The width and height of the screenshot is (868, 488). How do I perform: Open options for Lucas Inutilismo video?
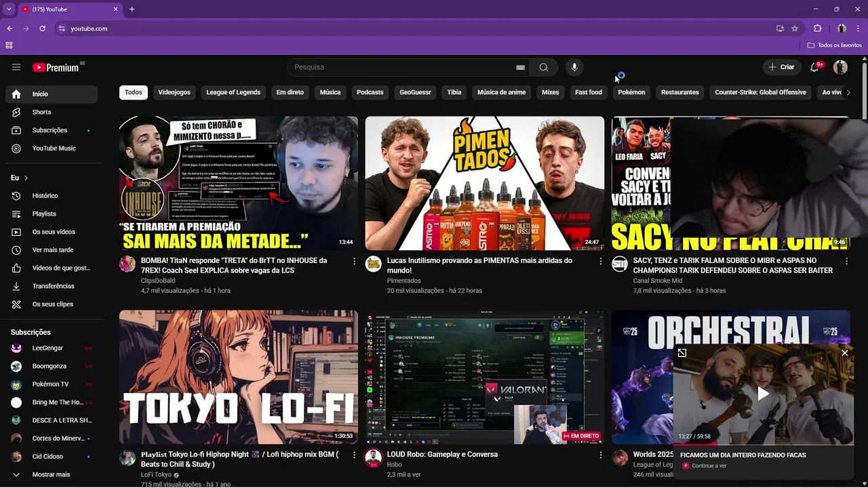click(600, 261)
